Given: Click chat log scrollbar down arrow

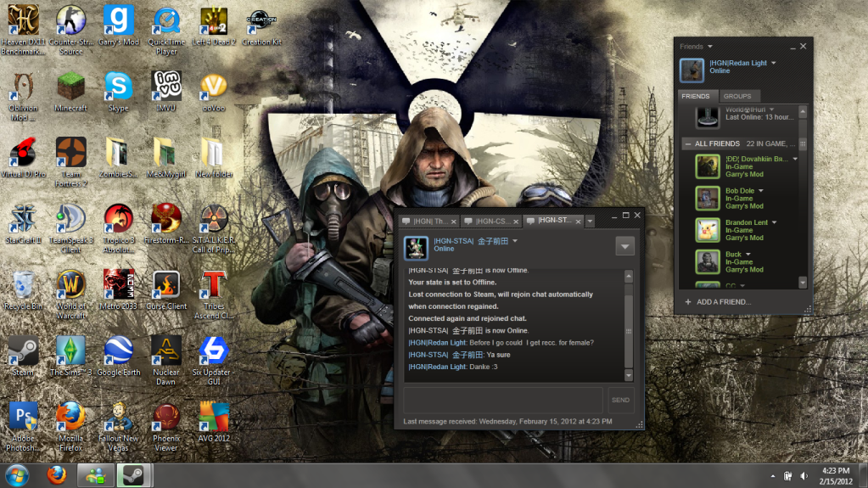Looking at the screenshot, I should [629, 375].
